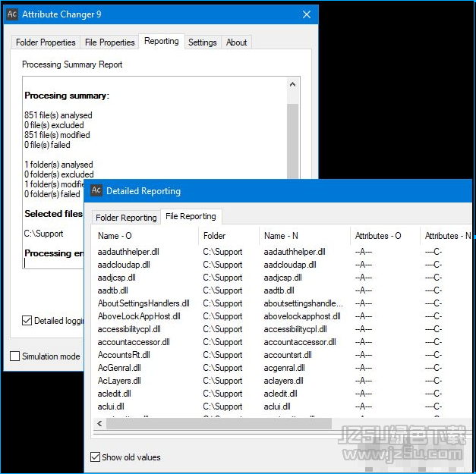The image size is (476, 474).
Task: Select the acledit.dll row in Name - O
Action: [x=114, y=394]
